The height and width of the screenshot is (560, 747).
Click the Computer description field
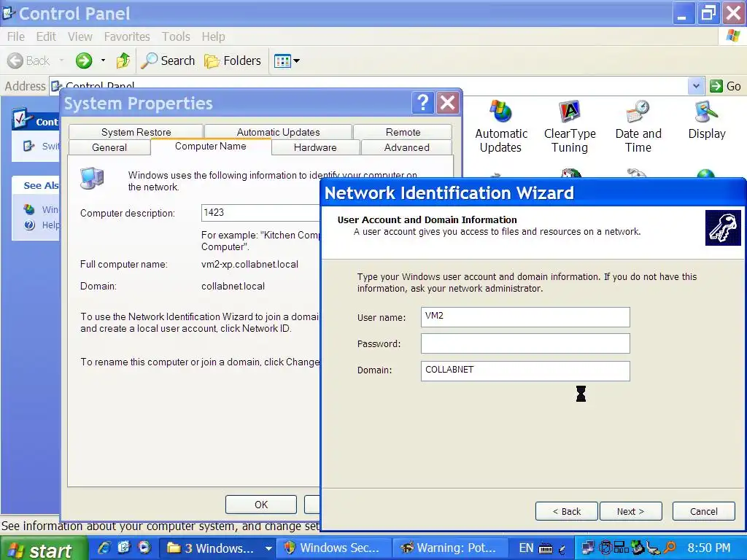tap(261, 213)
